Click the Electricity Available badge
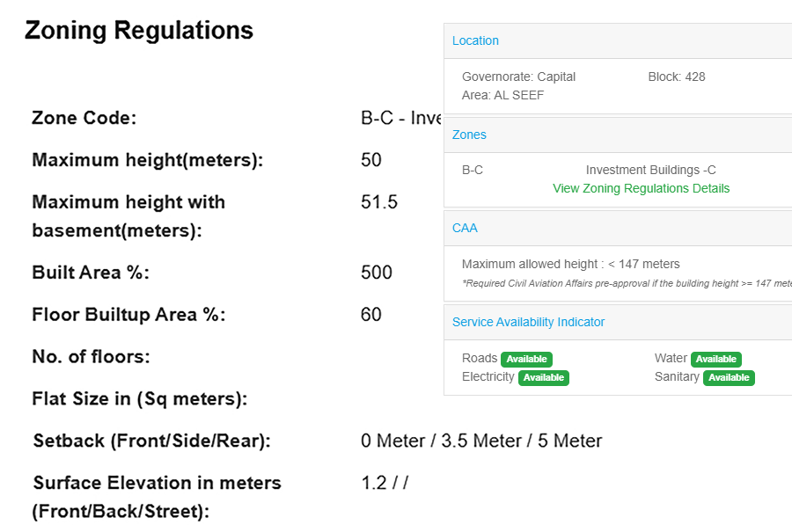The height and width of the screenshot is (532, 792). 544,377
